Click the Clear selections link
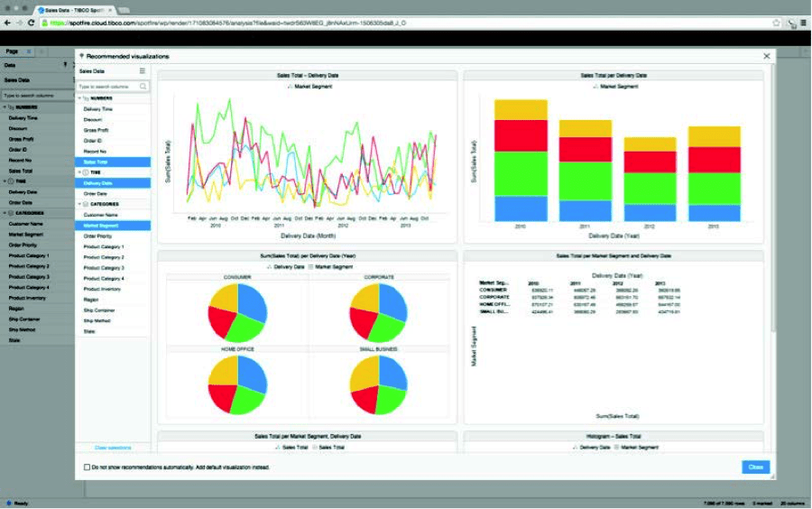This screenshot has height=509, width=812. [113, 448]
